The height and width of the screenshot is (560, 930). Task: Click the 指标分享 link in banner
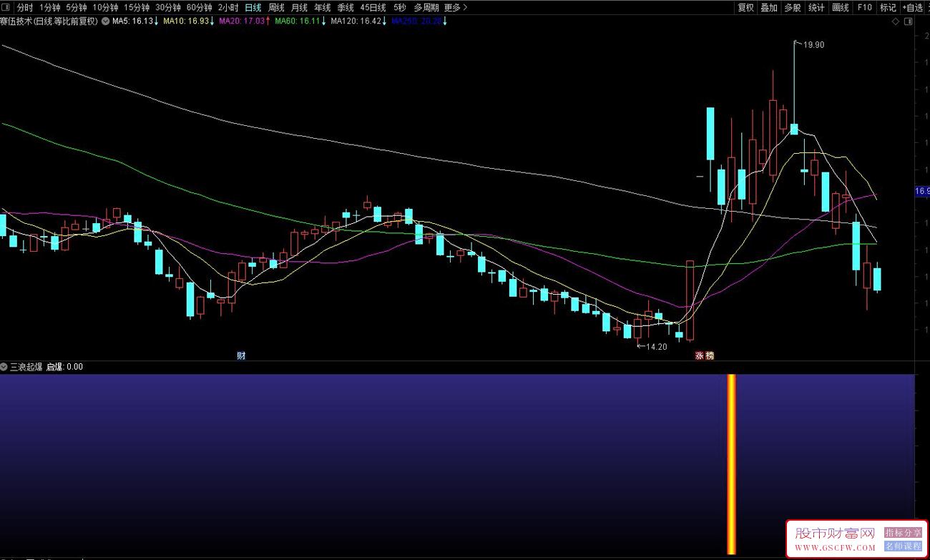click(903, 533)
